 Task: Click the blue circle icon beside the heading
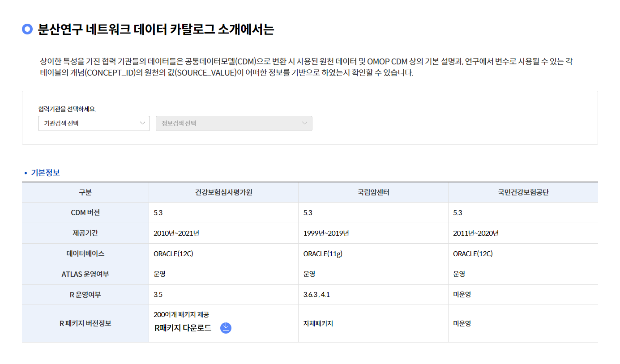27,30
